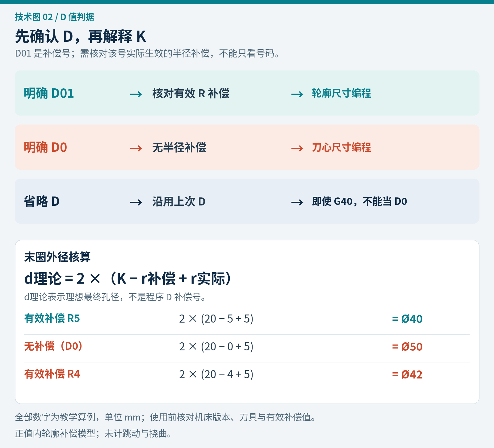The width and height of the screenshot is (494, 448).
Task: Click the teal arrow after 明确 D01
Action: click(136, 94)
